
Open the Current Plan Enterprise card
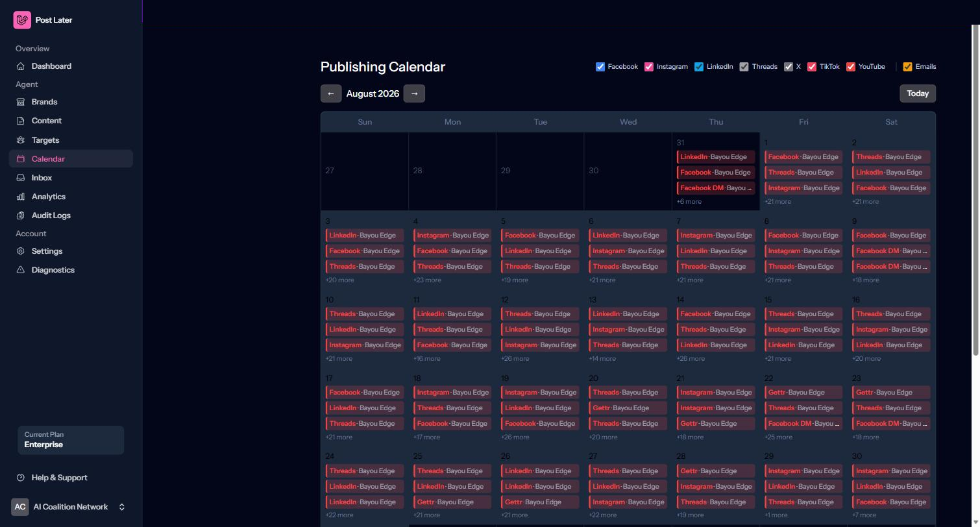click(71, 440)
